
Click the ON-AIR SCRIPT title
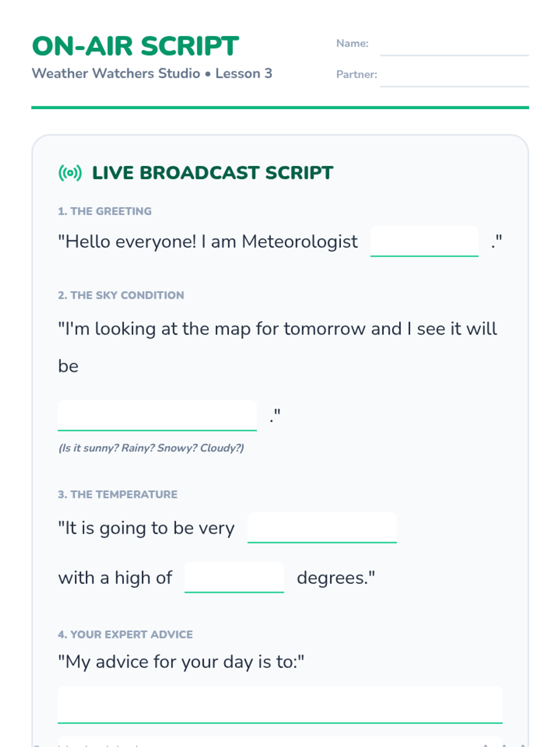[x=135, y=46]
